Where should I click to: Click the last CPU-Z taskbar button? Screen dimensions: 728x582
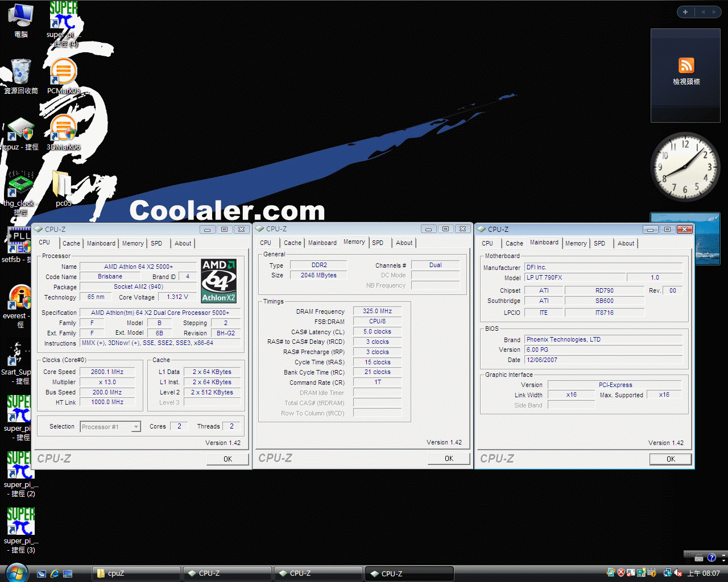coord(409,573)
